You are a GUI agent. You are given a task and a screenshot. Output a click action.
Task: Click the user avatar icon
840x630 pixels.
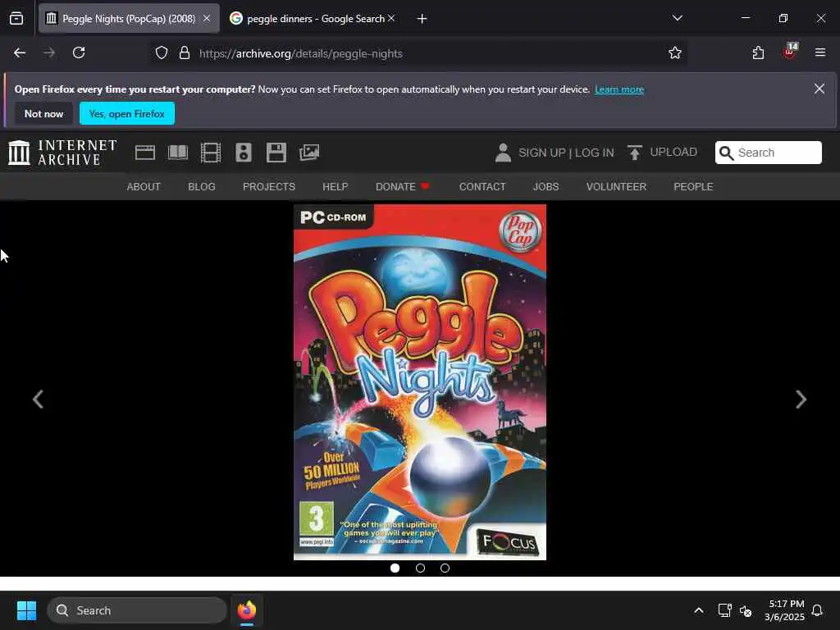503,153
